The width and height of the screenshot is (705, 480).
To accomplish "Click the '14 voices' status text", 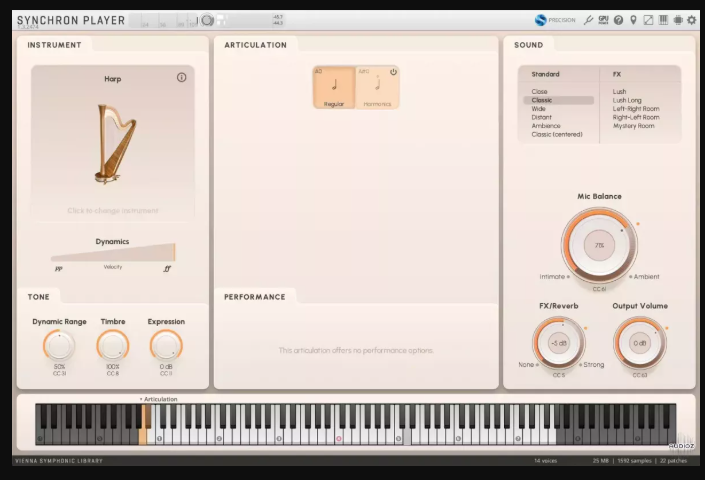I will click(545, 461).
